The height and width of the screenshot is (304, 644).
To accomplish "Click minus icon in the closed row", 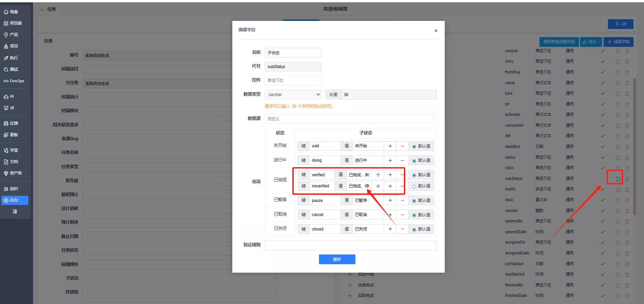I will [x=402, y=229].
